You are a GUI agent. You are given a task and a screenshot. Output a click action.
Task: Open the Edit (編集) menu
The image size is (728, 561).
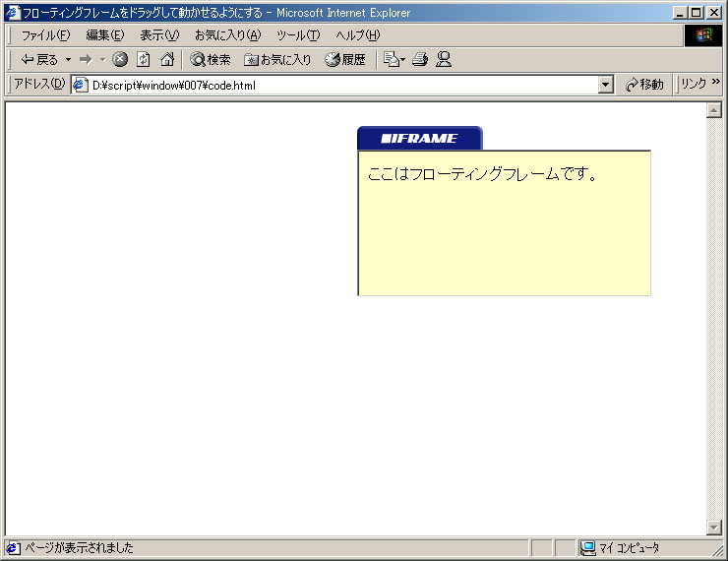tap(105, 35)
